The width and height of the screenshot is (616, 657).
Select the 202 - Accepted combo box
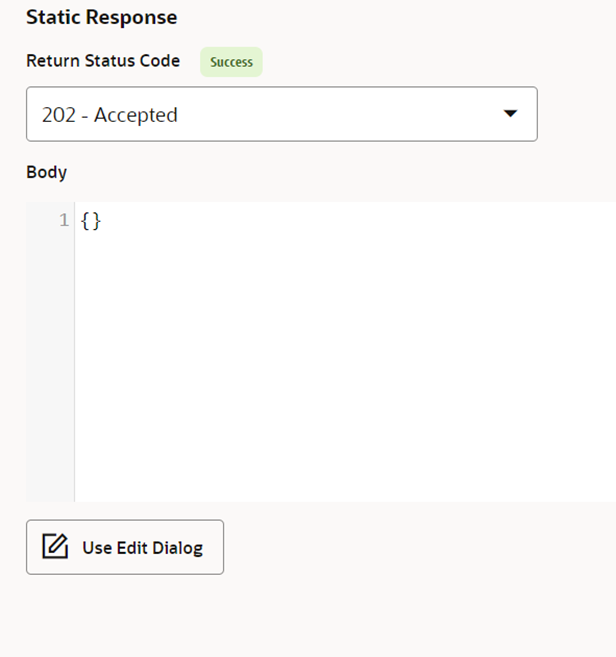pos(282,114)
